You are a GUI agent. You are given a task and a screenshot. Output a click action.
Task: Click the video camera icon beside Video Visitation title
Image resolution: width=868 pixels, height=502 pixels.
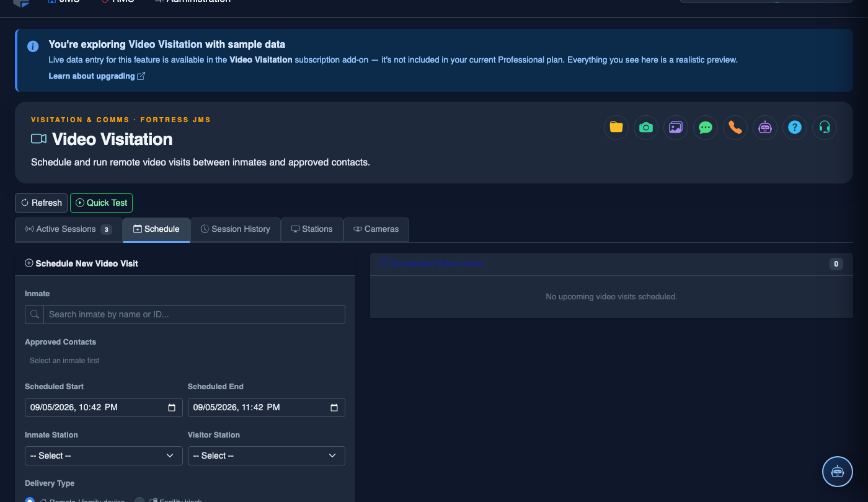[39, 139]
